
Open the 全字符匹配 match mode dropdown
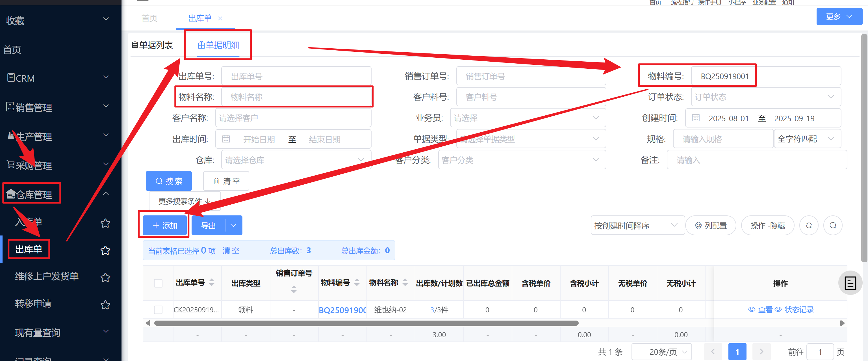[x=807, y=139]
